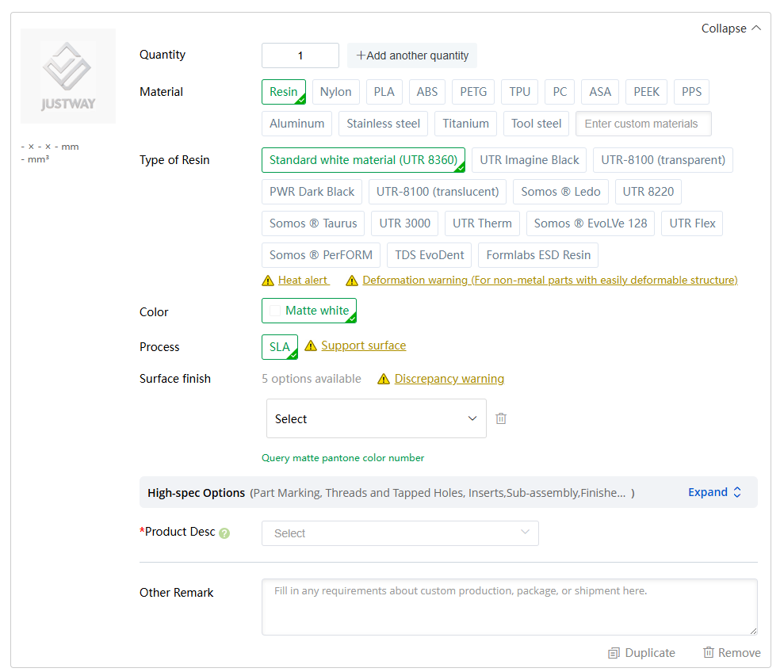
Task: Click the Quantity input field
Action: tap(300, 55)
